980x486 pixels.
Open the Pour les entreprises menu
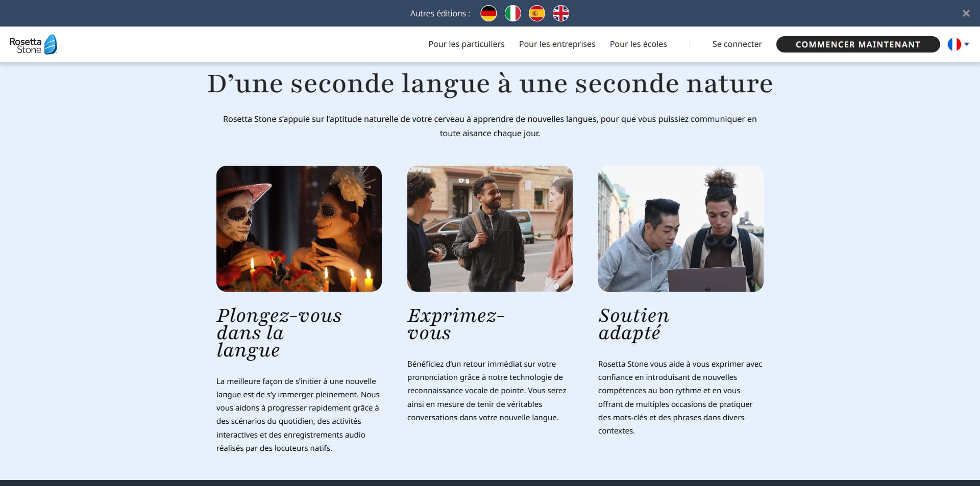point(557,44)
